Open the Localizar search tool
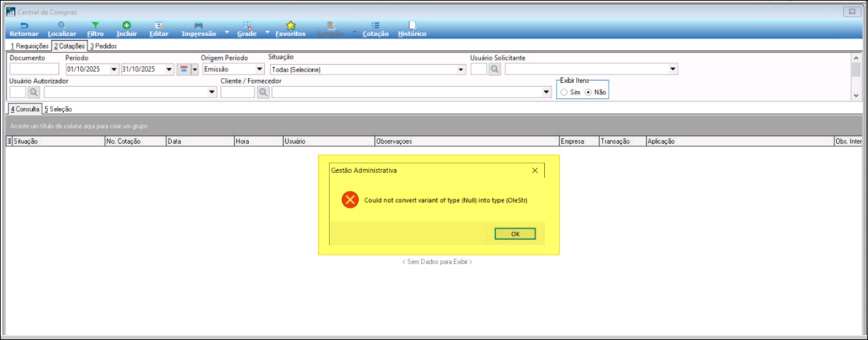The width and height of the screenshot is (868, 340). pos(62,26)
